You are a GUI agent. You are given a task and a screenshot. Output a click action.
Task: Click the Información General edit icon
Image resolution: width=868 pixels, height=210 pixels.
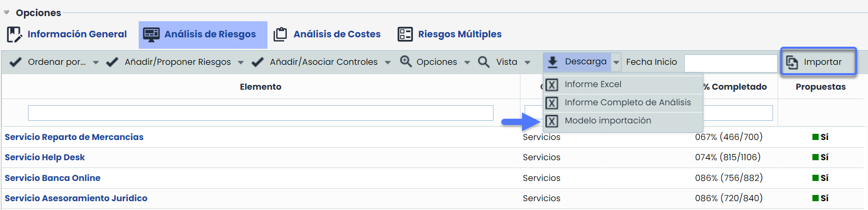point(14,35)
